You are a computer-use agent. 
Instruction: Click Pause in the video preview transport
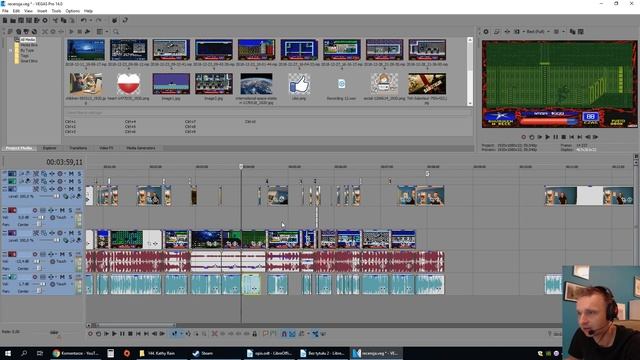click(556, 137)
